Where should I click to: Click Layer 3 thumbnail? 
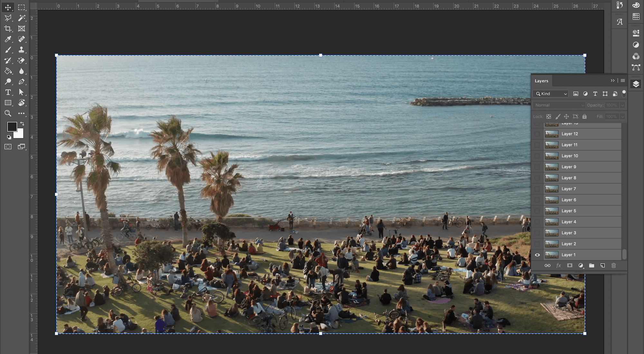click(552, 232)
